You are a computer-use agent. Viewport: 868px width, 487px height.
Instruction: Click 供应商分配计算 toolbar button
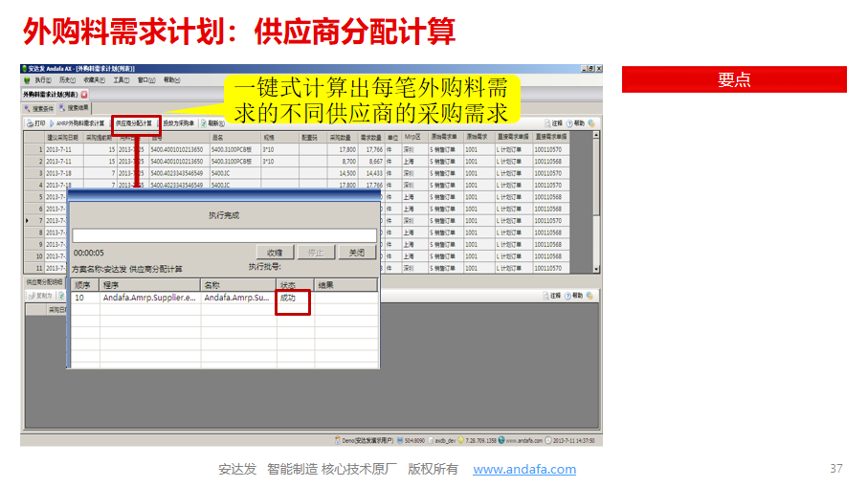[x=134, y=123]
